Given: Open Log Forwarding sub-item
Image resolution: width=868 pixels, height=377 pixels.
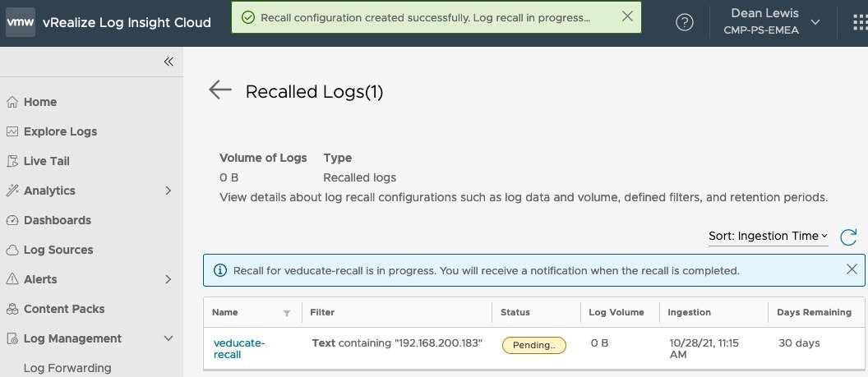Looking at the screenshot, I should [x=67, y=368].
